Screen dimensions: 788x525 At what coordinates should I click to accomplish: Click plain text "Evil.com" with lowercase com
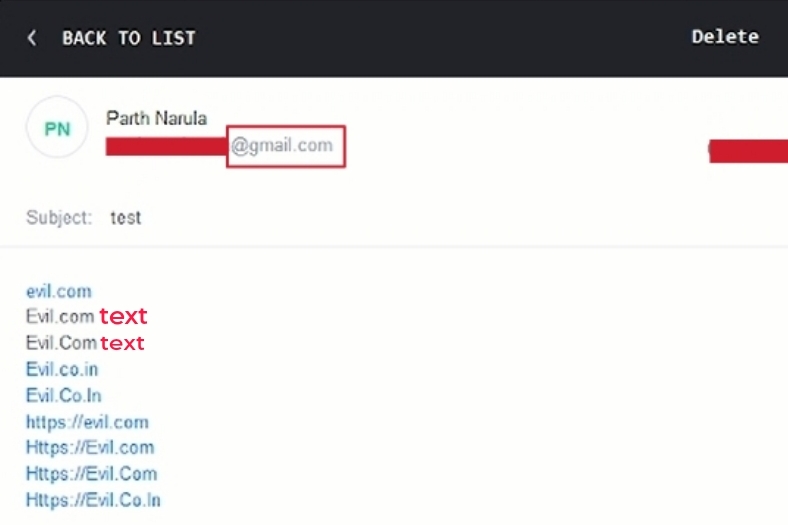coord(60,317)
